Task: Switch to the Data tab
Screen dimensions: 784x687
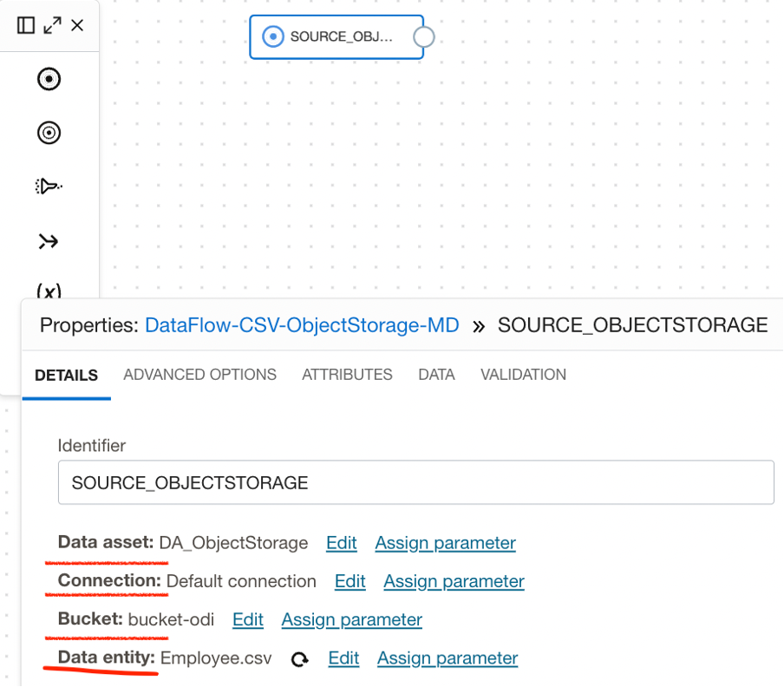Action: tap(436, 375)
